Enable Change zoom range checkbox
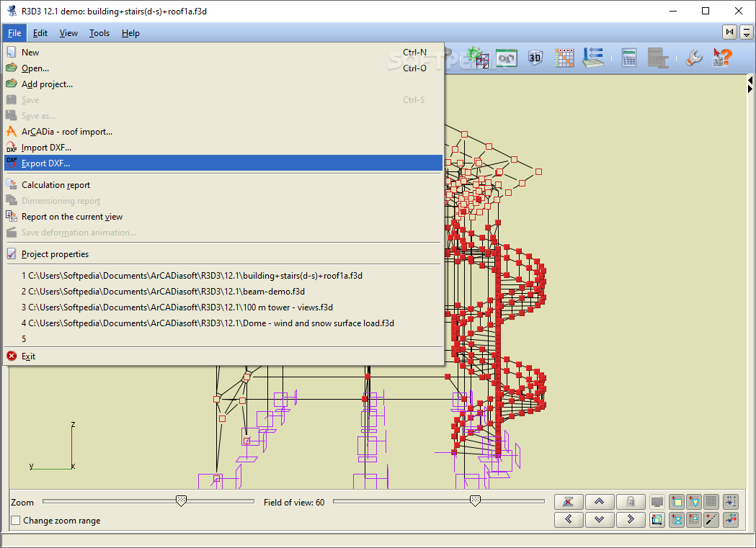The width and height of the screenshot is (756, 548). (16, 521)
